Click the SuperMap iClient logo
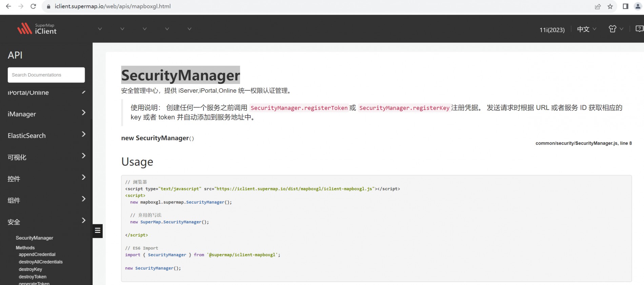This screenshot has height=285, width=644. point(37,29)
